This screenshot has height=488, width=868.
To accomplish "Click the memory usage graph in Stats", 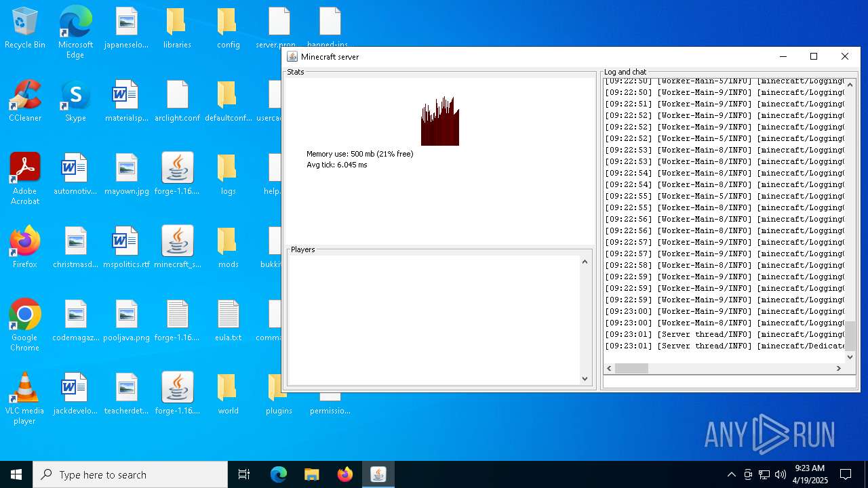I will (440, 121).
